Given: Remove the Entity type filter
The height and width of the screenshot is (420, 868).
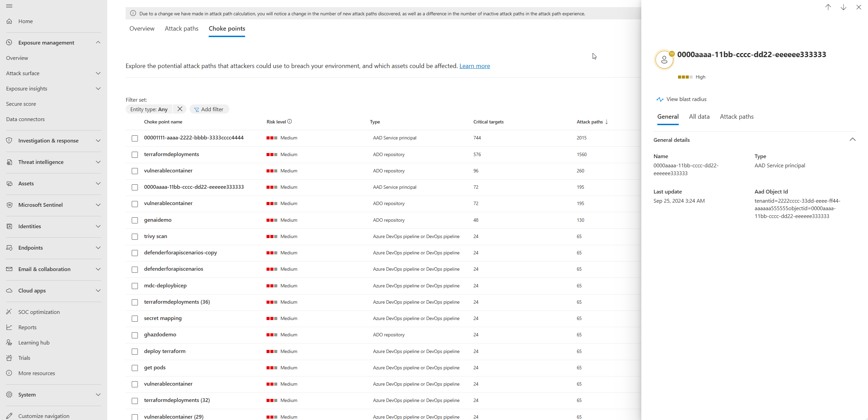Looking at the screenshot, I should click(180, 109).
